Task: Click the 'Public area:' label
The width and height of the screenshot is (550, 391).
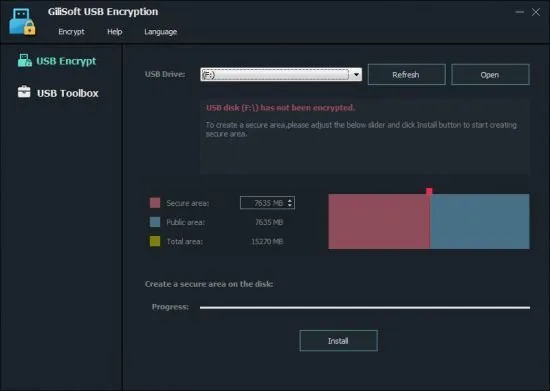Action: tap(186, 222)
